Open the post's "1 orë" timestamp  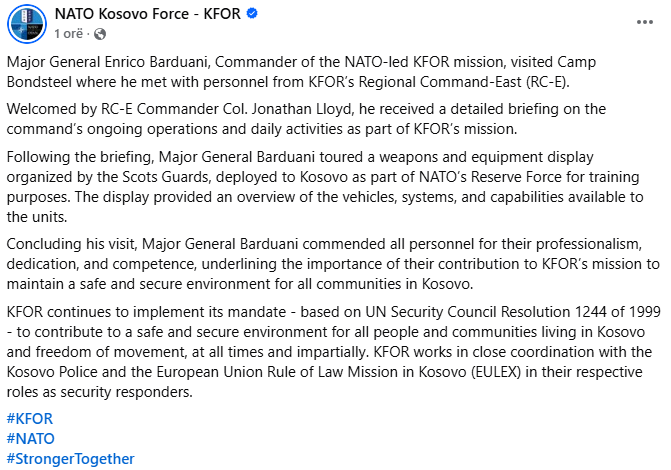(x=67, y=34)
